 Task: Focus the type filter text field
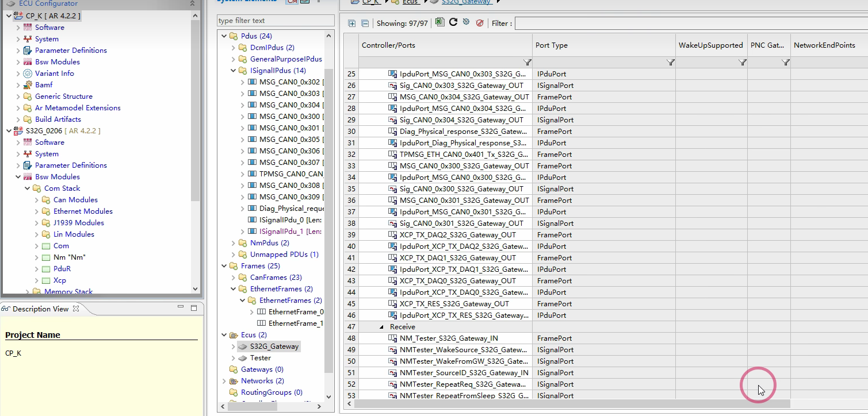click(x=276, y=21)
